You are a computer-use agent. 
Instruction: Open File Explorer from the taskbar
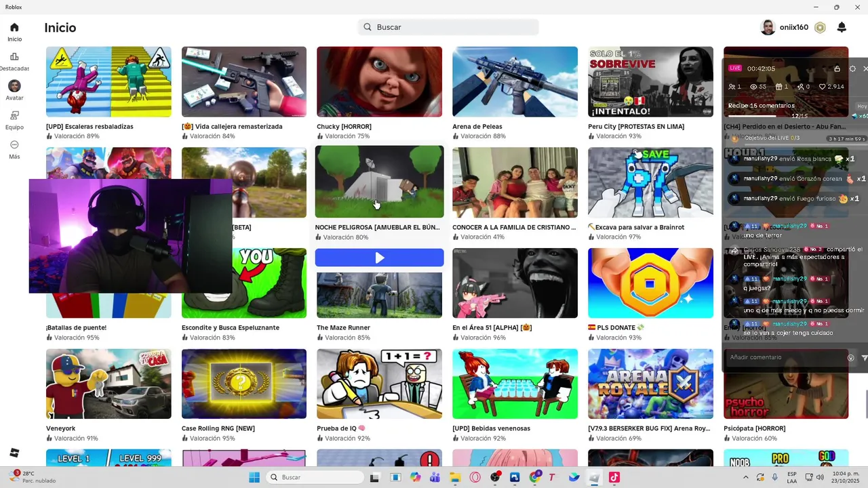pyautogui.click(x=455, y=477)
